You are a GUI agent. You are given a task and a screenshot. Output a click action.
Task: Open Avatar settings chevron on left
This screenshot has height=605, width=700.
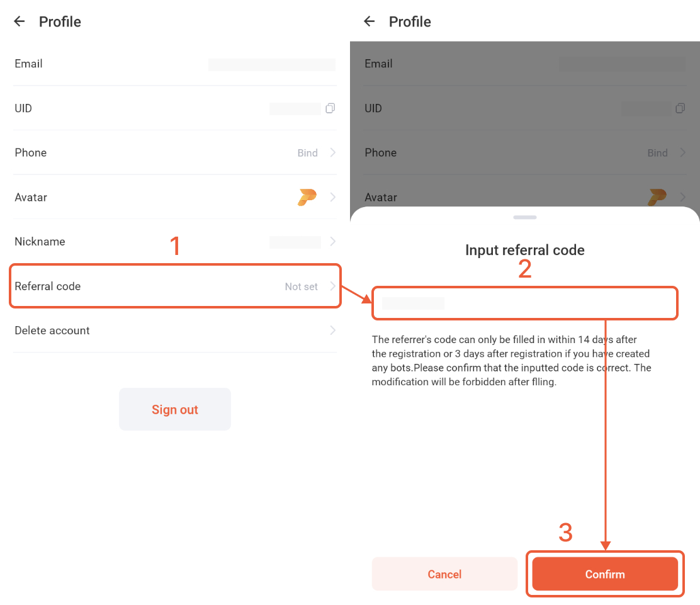pyautogui.click(x=332, y=197)
